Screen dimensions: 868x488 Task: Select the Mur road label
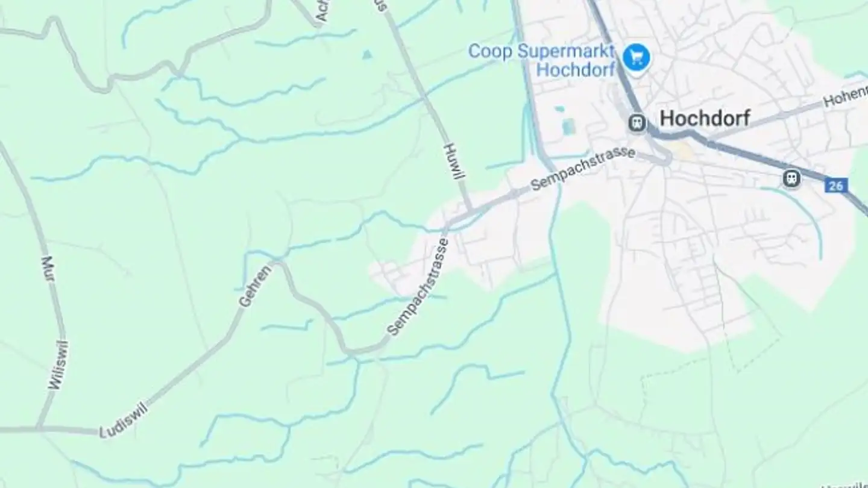(x=48, y=269)
